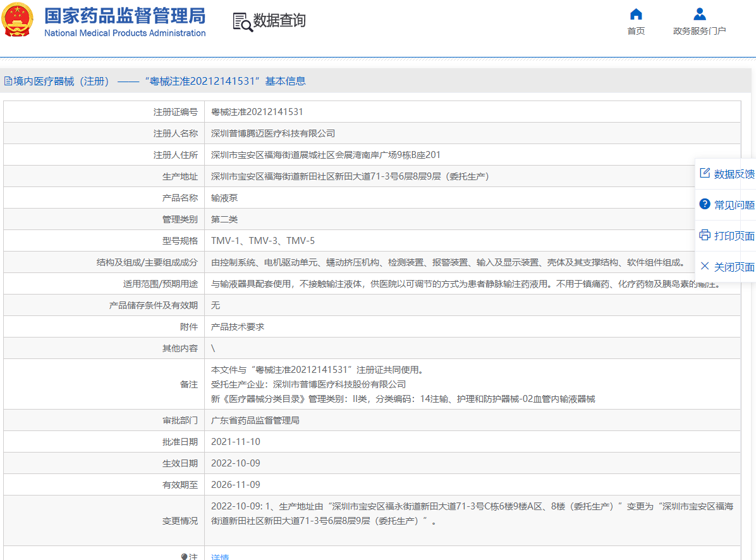Click the 有效期至 label

click(x=180, y=484)
